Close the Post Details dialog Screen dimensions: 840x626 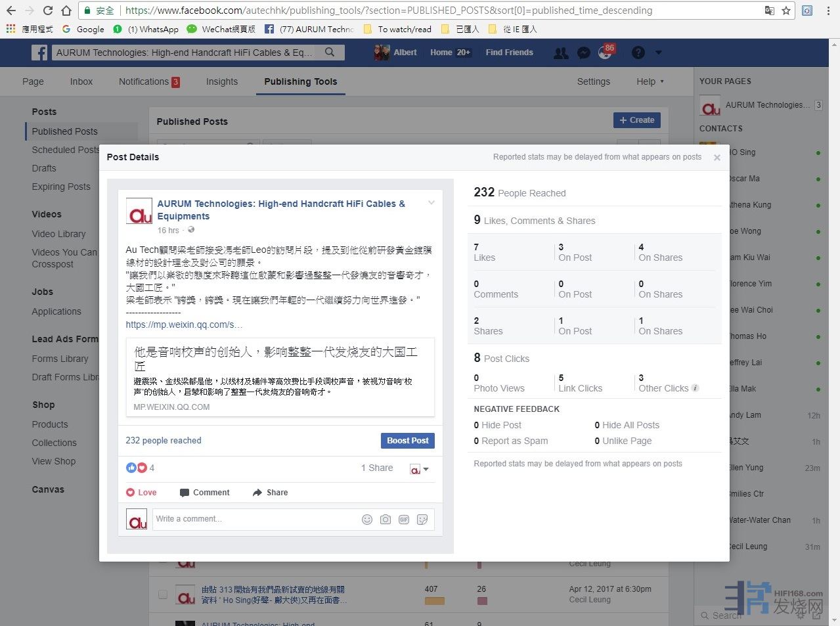[717, 158]
